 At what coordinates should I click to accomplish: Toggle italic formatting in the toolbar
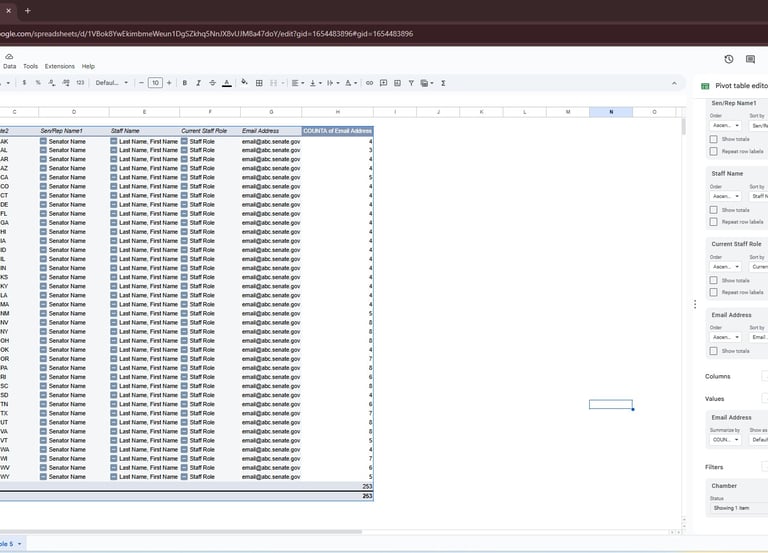[x=198, y=83]
